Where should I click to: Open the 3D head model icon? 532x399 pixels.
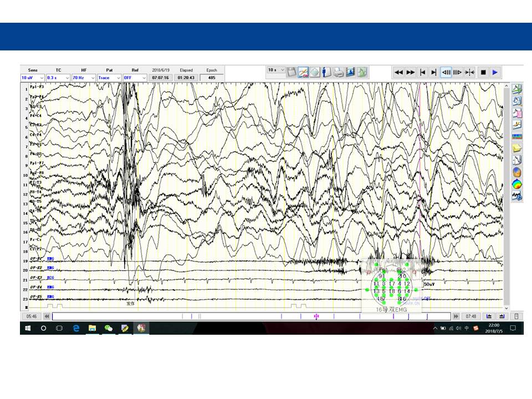tap(516, 172)
